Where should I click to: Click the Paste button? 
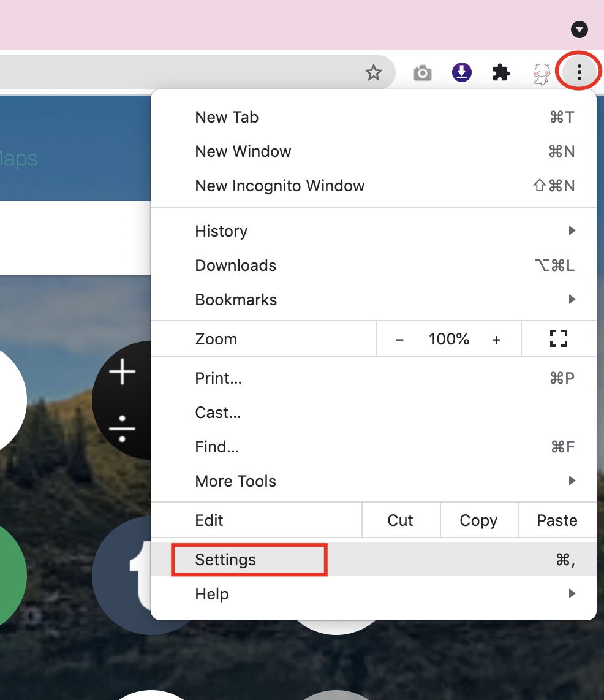pyautogui.click(x=557, y=520)
